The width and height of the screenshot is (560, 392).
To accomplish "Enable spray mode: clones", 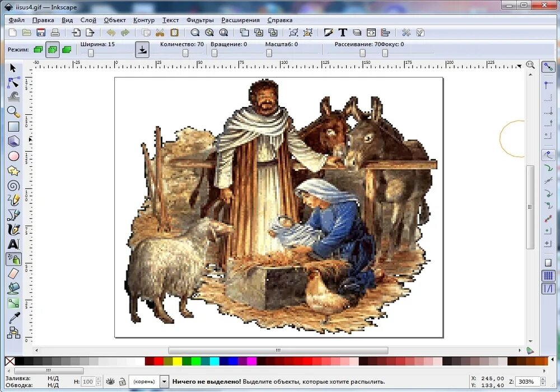I will pyautogui.click(x=53, y=50).
